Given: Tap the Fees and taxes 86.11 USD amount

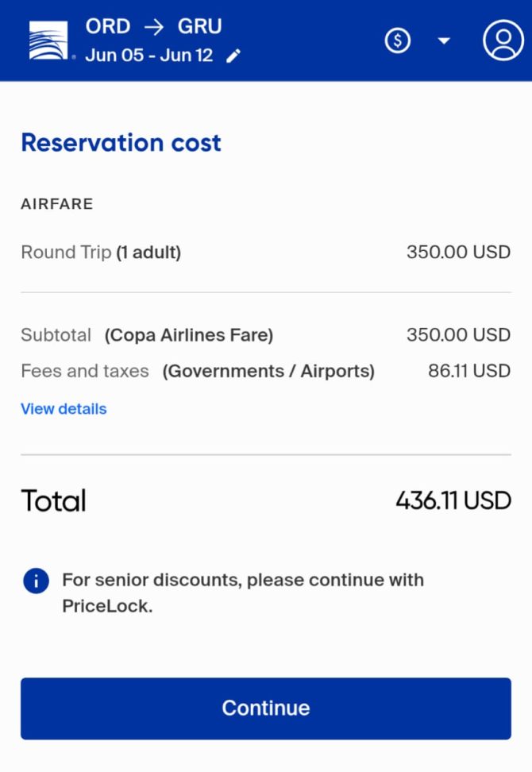Looking at the screenshot, I should (x=469, y=371).
